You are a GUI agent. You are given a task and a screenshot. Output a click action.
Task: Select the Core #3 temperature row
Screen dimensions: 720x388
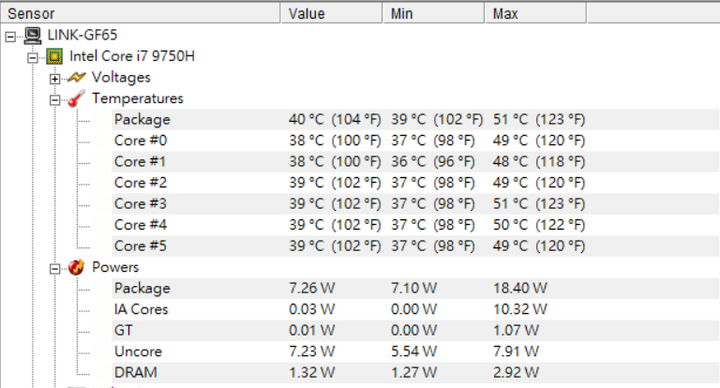coord(415,204)
